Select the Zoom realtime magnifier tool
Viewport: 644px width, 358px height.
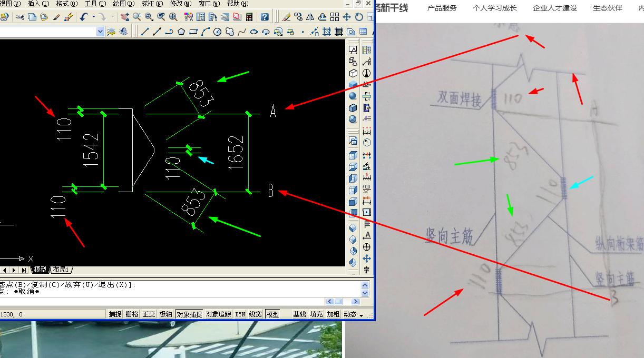137,17
